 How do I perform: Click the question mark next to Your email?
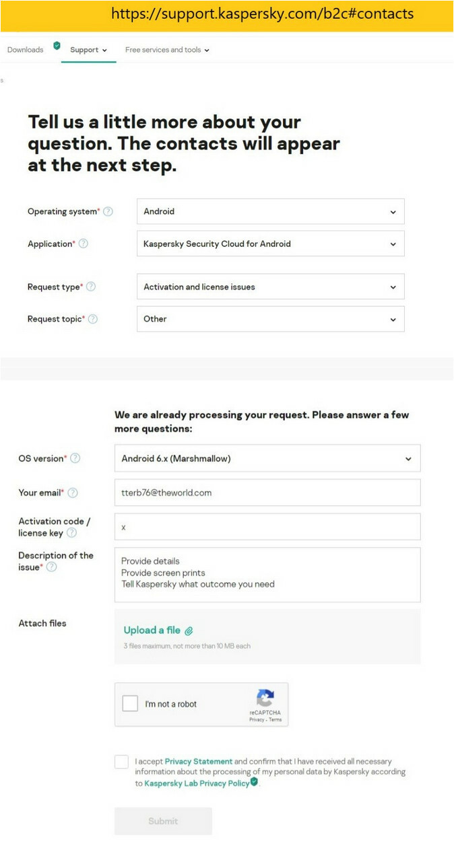click(73, 493)
